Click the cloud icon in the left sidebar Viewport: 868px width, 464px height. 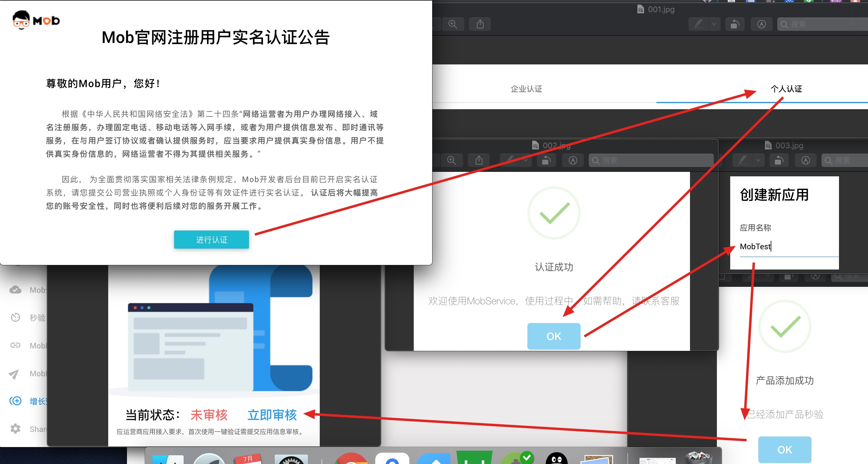pos(15,290)
